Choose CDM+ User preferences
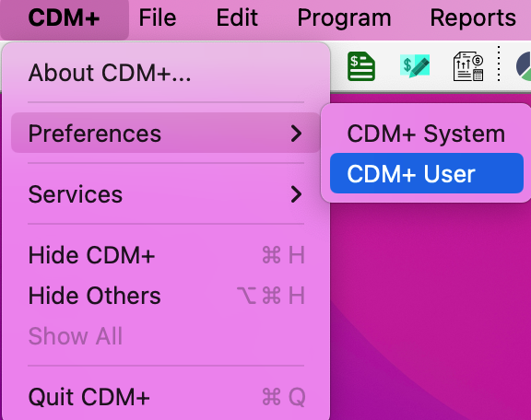Image resolution: width=531 pixels, height=420 pixels. (427, 173)
